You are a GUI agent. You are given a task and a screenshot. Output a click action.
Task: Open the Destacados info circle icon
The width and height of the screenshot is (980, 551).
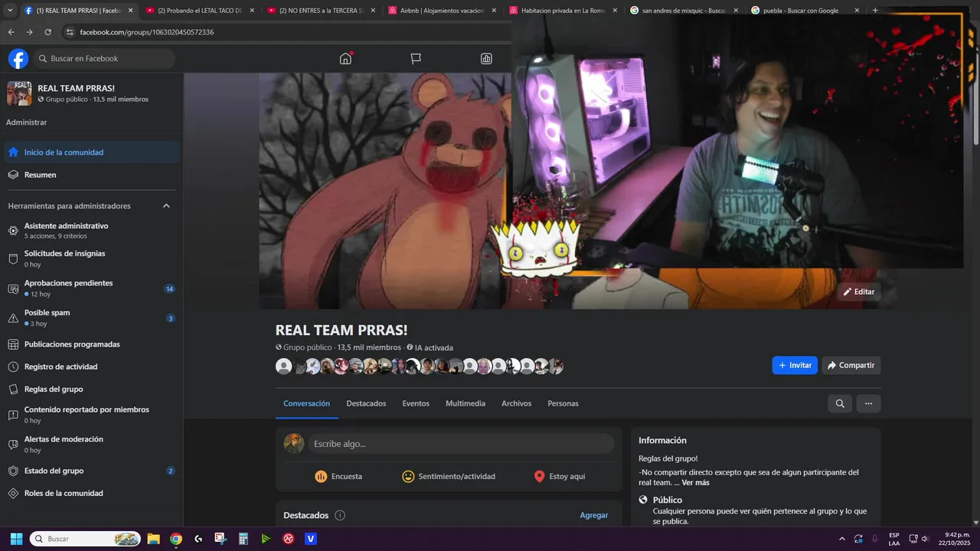340,515
